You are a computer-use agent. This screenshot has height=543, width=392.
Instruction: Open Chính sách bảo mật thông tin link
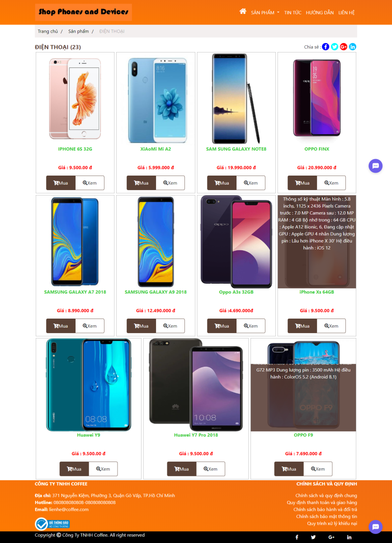(x=326, y=516)
